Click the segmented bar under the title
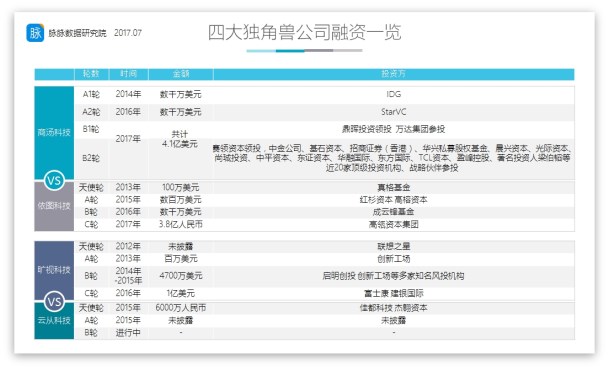The image size is (609, 370). 304,50
